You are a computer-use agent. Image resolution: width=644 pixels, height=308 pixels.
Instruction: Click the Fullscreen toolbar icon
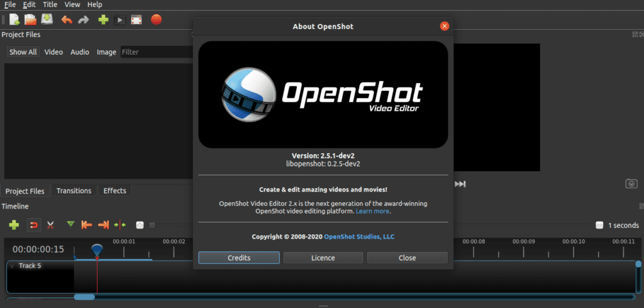(136, 20)
